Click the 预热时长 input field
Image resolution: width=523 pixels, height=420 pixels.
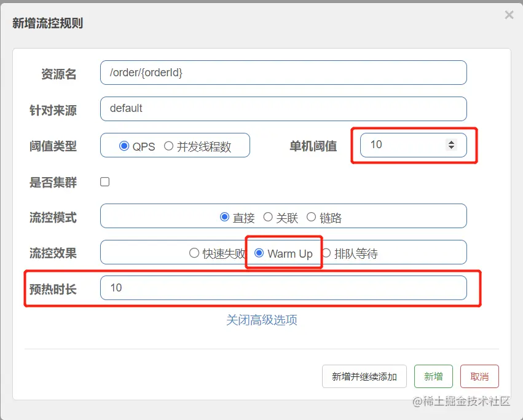283,288
